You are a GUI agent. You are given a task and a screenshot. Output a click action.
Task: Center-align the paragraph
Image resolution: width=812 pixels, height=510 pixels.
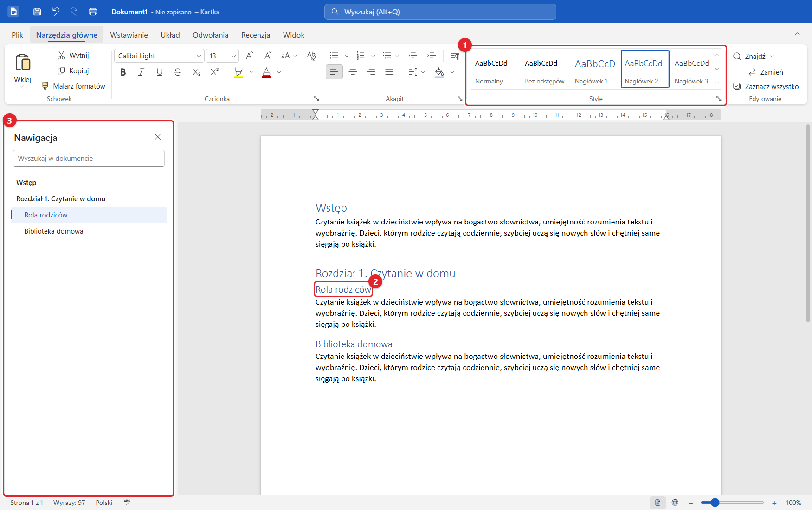(353, 72)
